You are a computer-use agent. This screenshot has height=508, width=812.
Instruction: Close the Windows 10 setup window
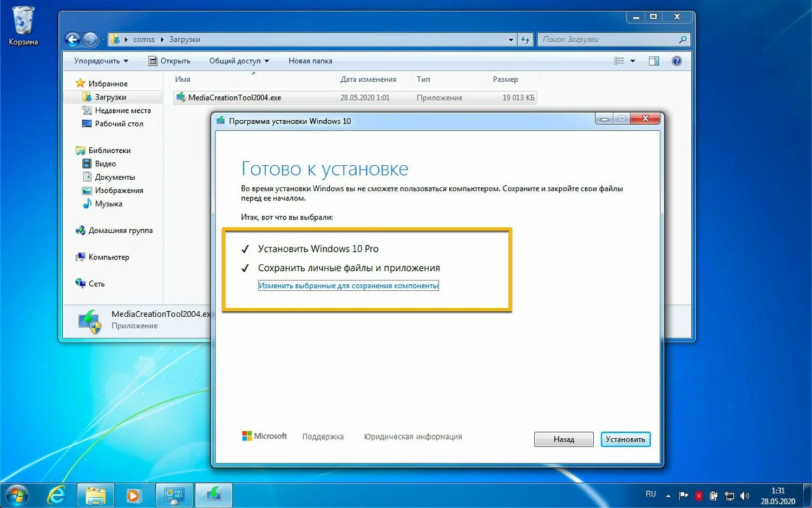[645, 118]
